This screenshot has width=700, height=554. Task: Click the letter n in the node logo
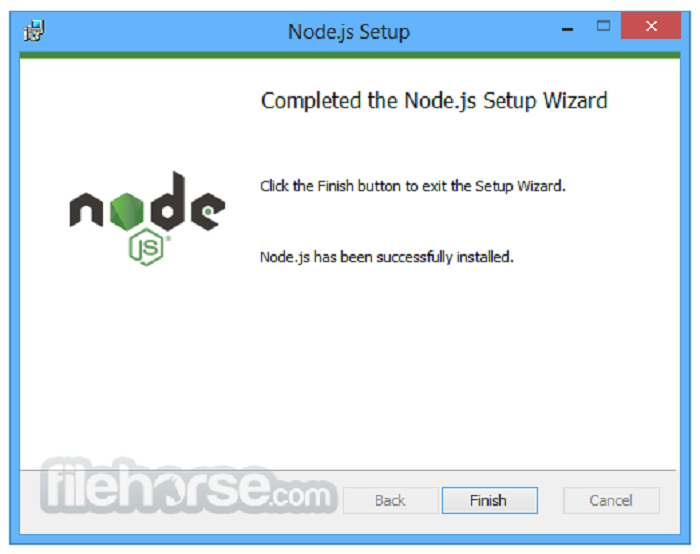pyautogui.click(x=86, y=210)
